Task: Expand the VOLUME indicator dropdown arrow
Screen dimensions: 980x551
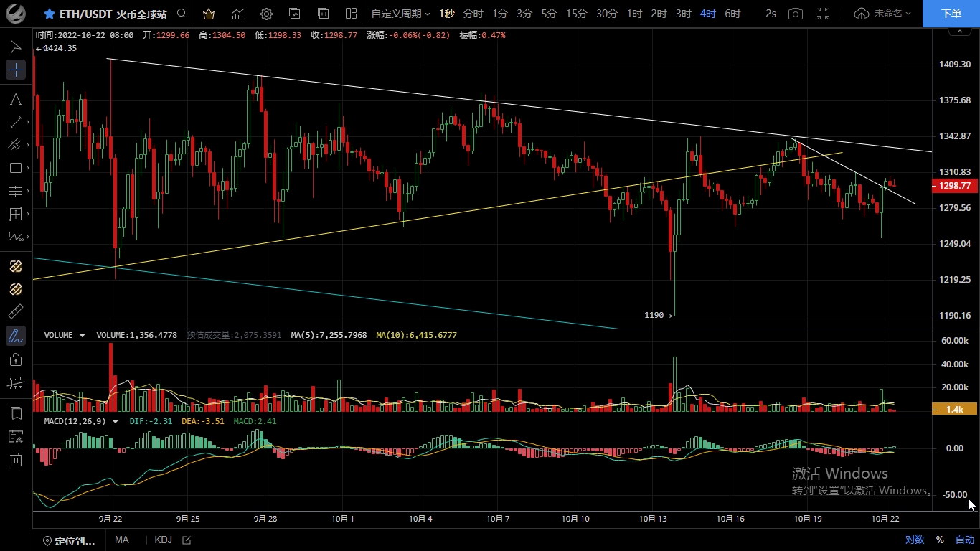Action: [83, 335]
